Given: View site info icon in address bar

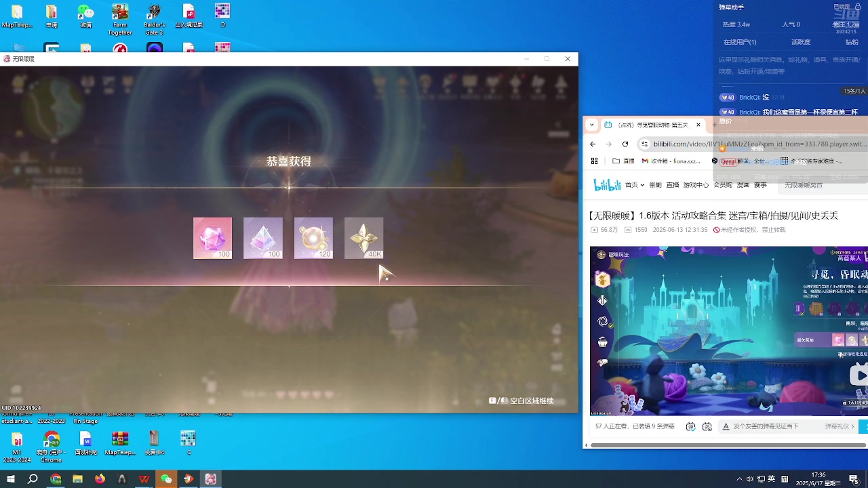Looking at the screenshot, I should click(645, 144).
